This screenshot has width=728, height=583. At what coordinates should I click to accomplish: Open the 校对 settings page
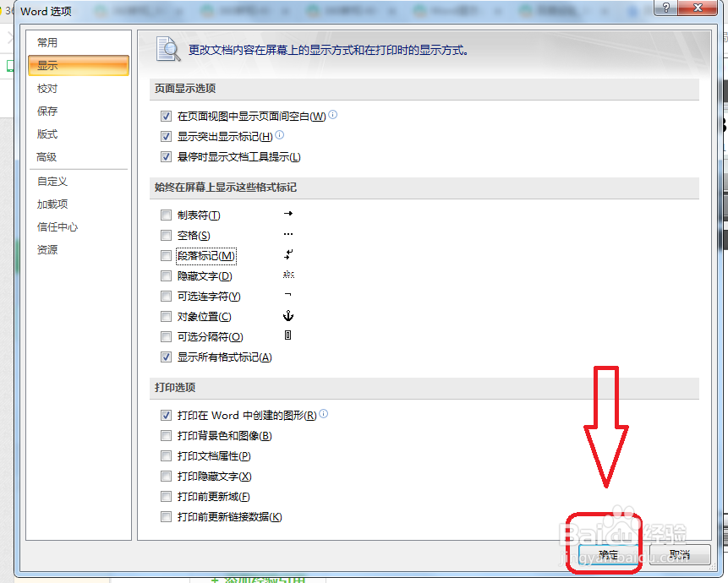pos(47,88)
